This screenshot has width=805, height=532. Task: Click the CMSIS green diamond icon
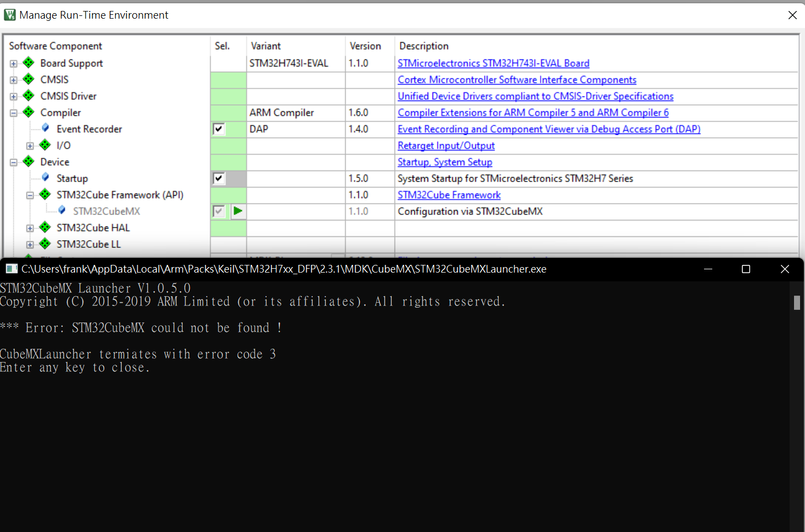pyautogui.click(x=29, y=80)
